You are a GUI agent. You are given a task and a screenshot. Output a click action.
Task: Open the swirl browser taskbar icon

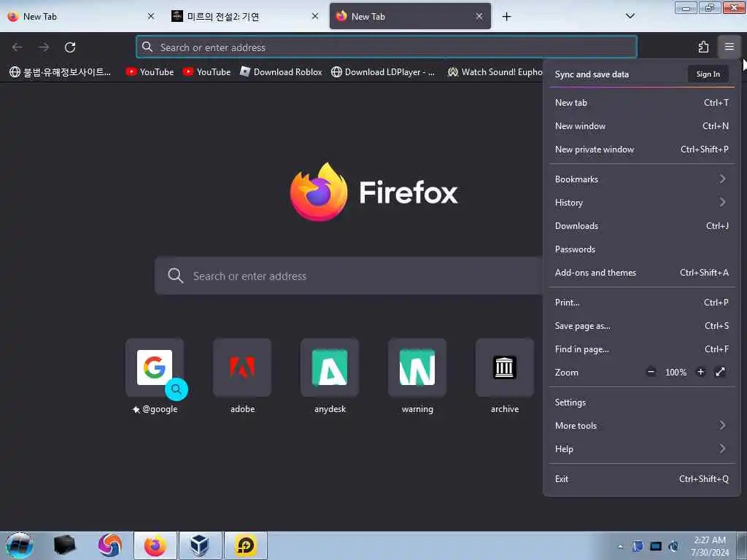coord(110,545)
